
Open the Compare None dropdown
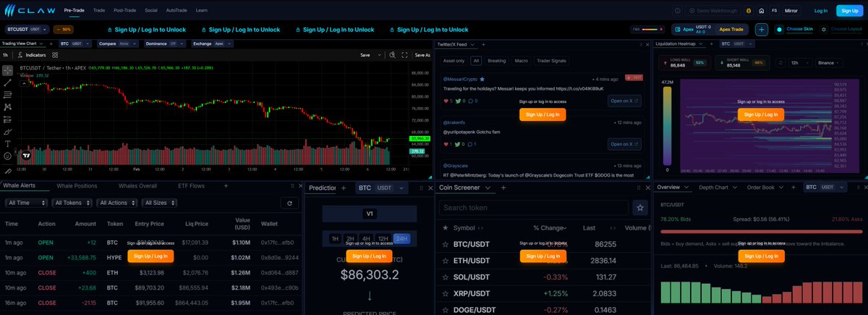[117, 43]
